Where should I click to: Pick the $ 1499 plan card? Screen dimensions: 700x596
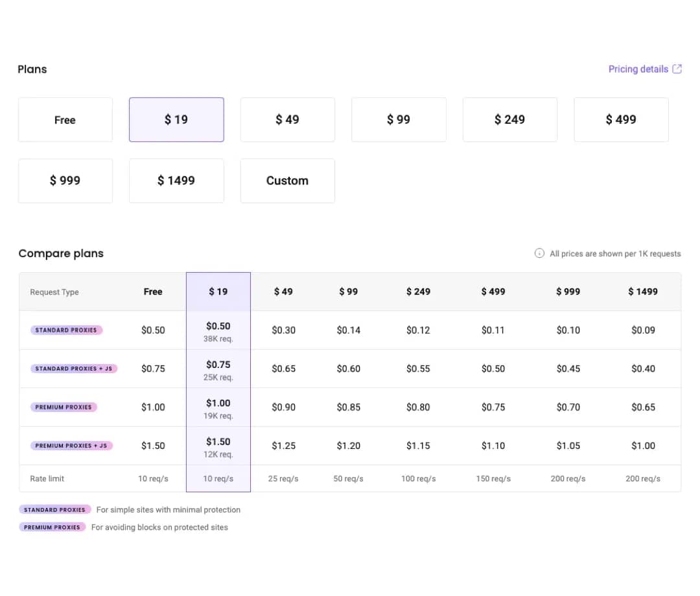coord(176,181)
